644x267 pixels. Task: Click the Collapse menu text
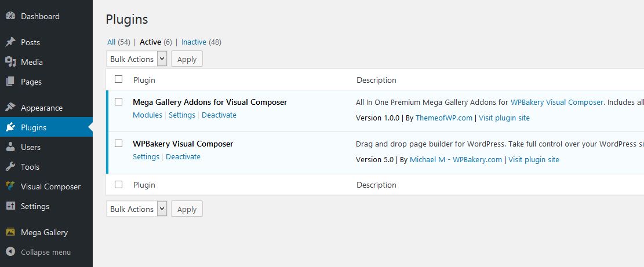46,253
